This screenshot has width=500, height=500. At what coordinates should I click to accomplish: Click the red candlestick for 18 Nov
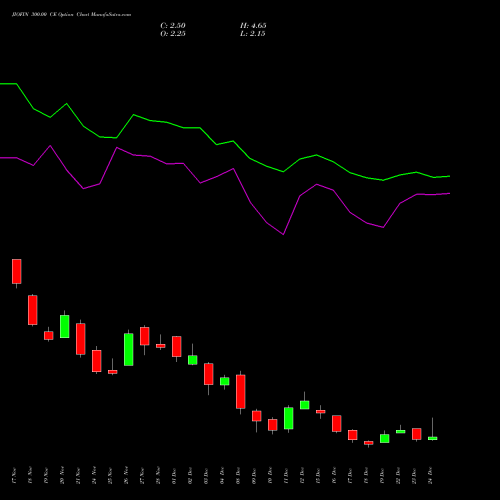(x=33, y=310)
